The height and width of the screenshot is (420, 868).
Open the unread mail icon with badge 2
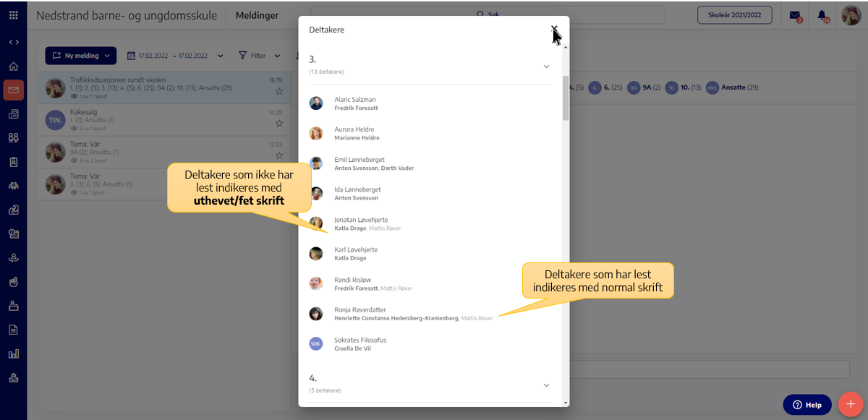pyautogui.click(x=795, y=15)
